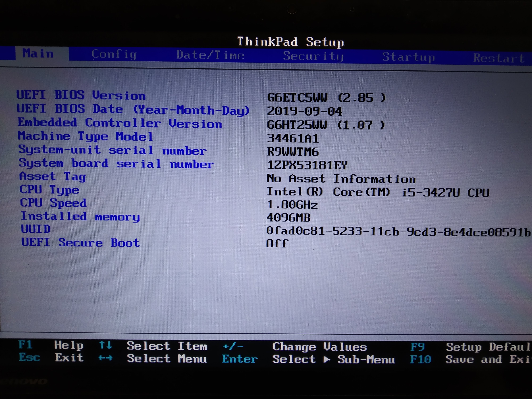Image resolution: width=532 pixels, height=399 pixels.
Task: Click the F1 Help key hint
Action: point(51,345)
